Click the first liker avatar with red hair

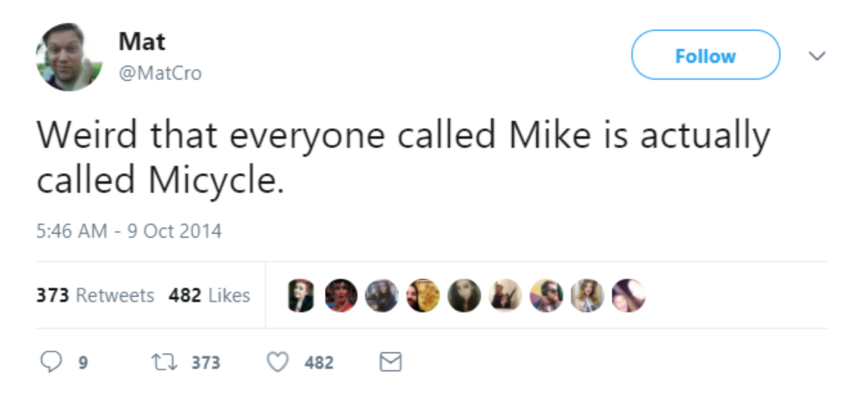(x=300, y=296)
